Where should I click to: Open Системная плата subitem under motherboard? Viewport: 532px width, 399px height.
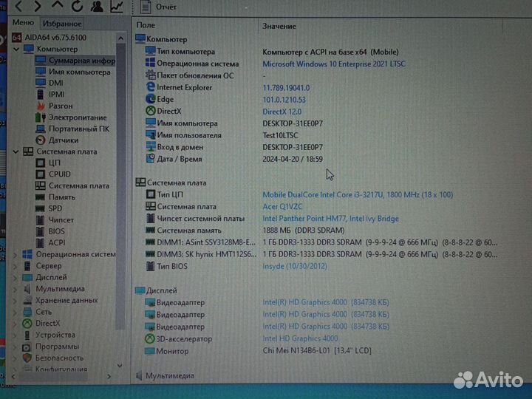tap(72, 185)
